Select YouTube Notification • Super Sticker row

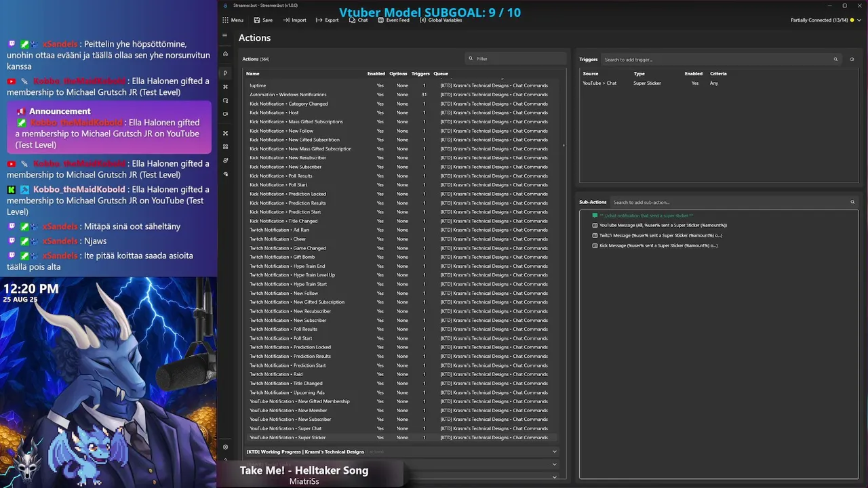coord(400,437)
